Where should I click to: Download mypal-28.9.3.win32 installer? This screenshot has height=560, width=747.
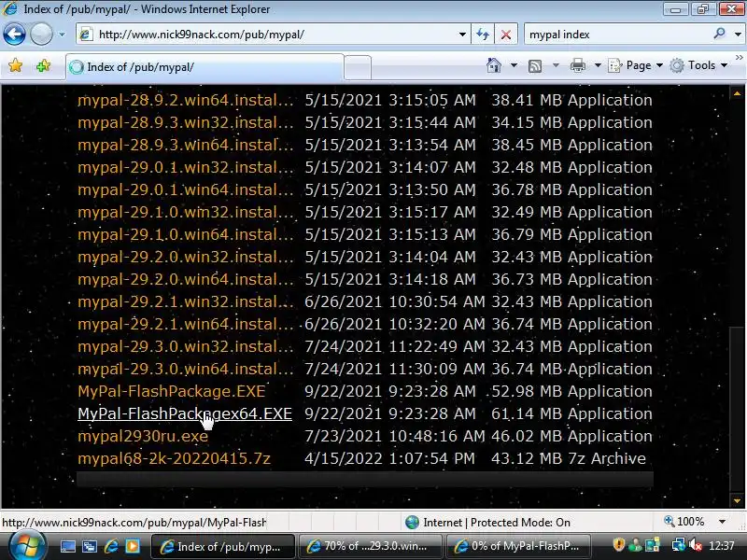click(185, 122)
